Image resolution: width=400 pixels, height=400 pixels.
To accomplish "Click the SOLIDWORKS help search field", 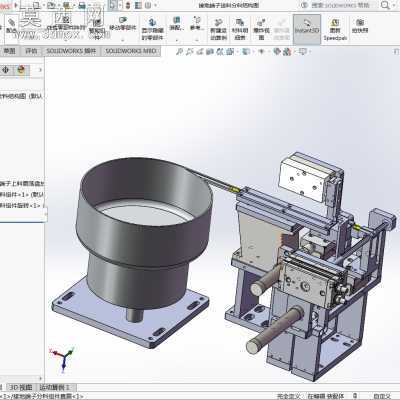I will pyautogui.click(x=340, y=5).
